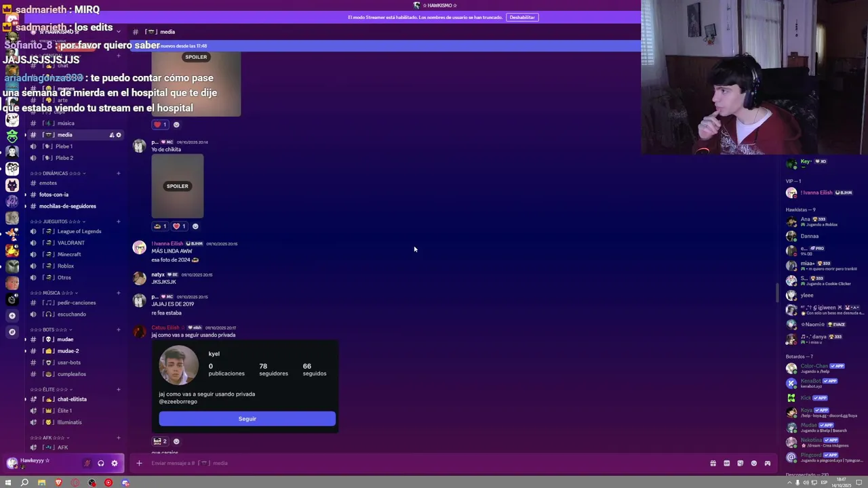Collapse the AFK category
Image resolution: width=868 pixels, height=488 pixels.
click(50, 438)
